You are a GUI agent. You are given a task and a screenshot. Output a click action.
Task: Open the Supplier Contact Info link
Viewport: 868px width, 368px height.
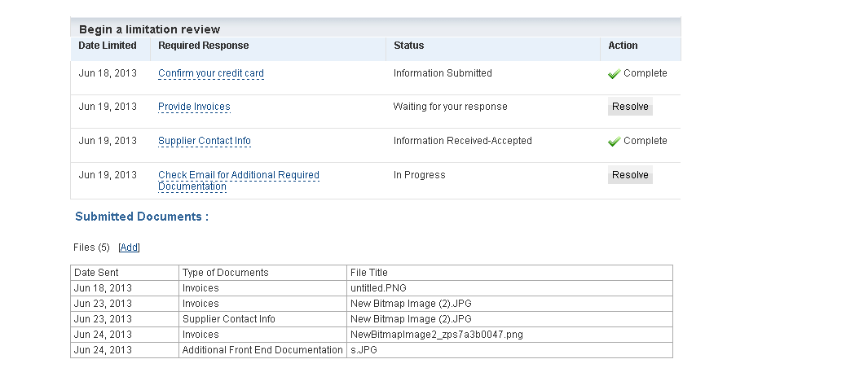tap(205, 141)
